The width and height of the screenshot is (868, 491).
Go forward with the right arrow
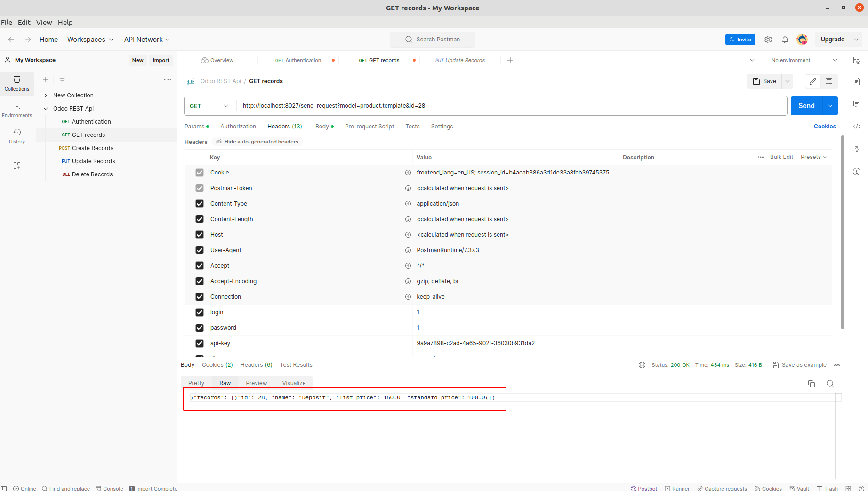coord(28,40)
